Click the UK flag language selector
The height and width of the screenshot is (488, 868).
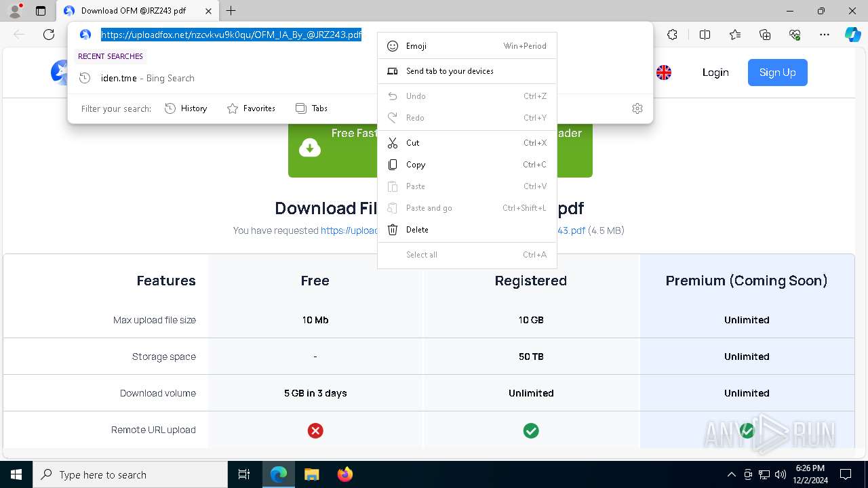(664, 73)
